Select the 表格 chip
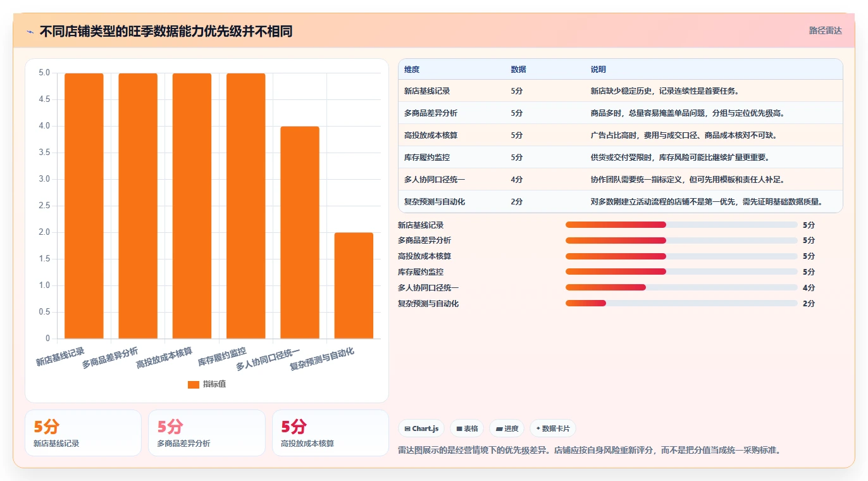868x481 pixels. tap(467, 428)
